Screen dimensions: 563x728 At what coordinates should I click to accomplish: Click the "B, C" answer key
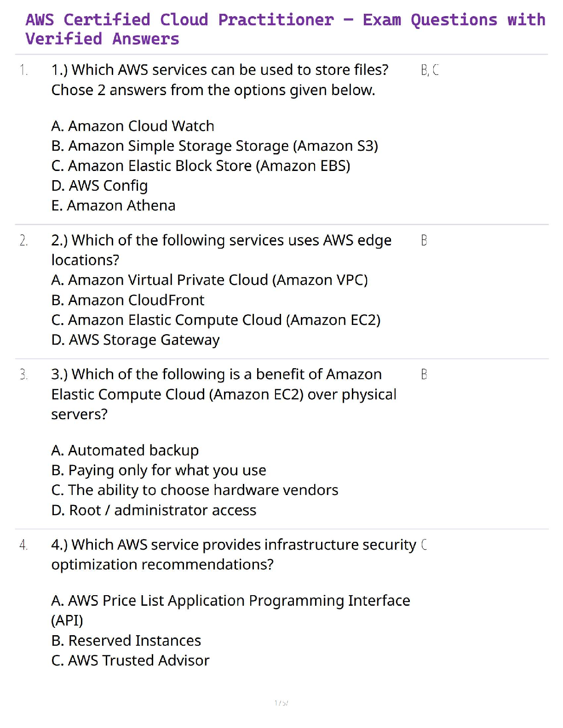coord(430,70)
